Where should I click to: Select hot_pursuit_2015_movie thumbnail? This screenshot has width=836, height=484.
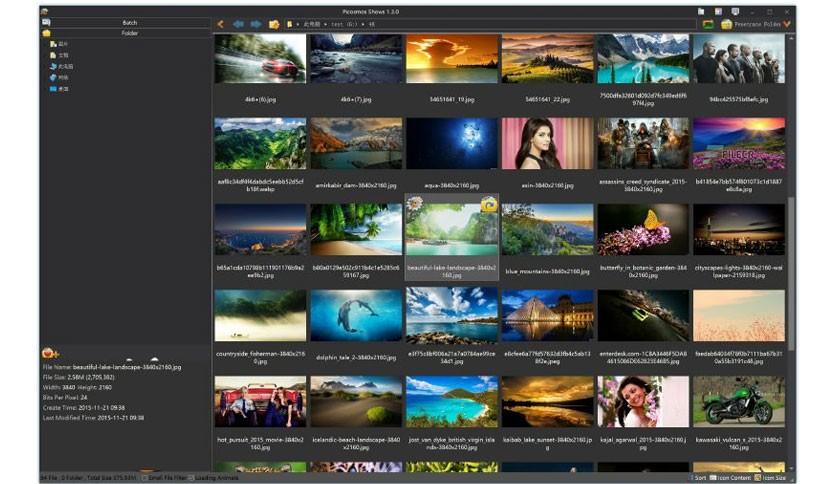tap(260, 402)
